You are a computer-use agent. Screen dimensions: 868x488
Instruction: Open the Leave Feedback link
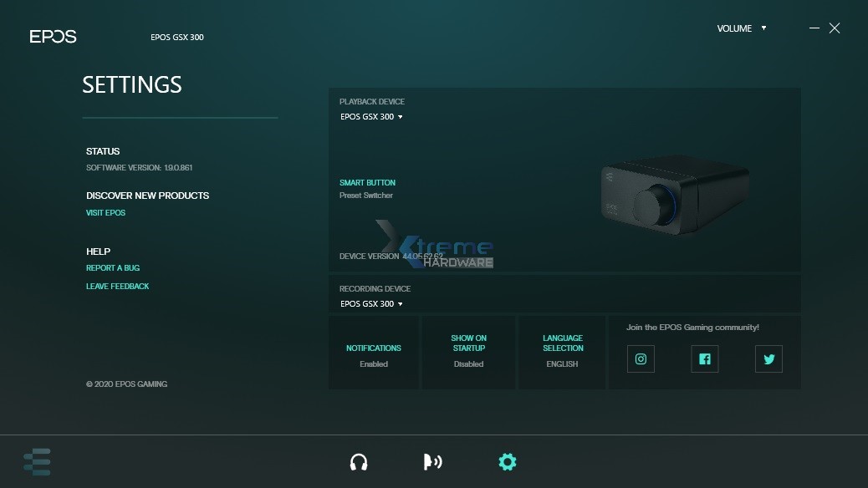(x=117, y=287)
